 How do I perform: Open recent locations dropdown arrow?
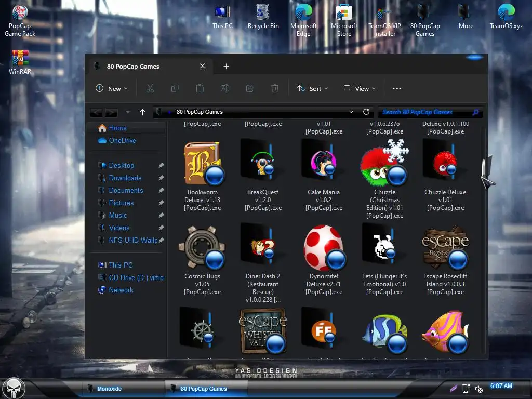128,112
